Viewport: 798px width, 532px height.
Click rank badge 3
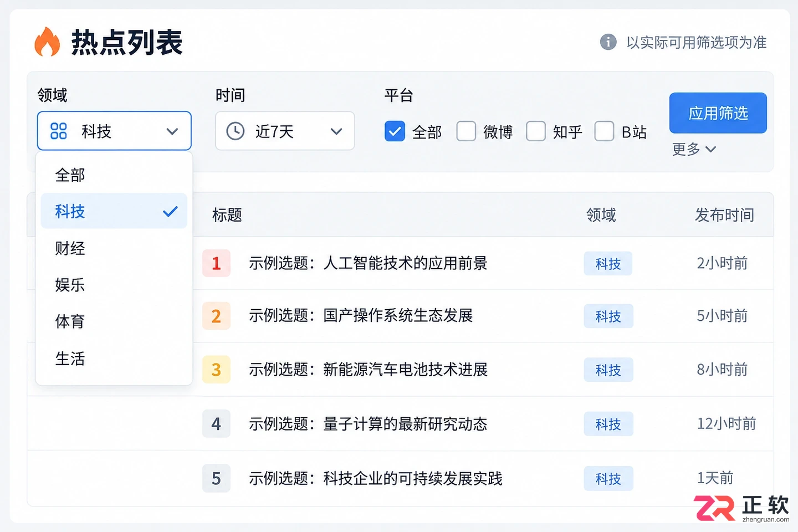pyautogui.click(x=216, y=370)
